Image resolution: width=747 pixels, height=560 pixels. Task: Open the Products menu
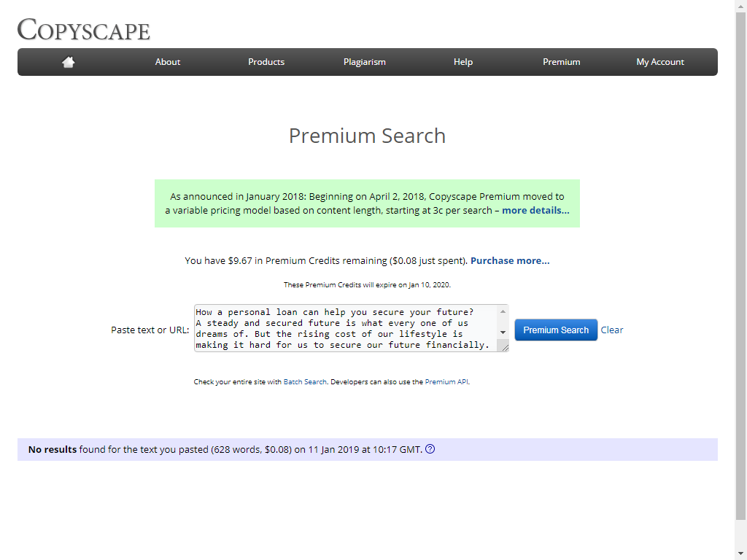(x=266, y=62)
